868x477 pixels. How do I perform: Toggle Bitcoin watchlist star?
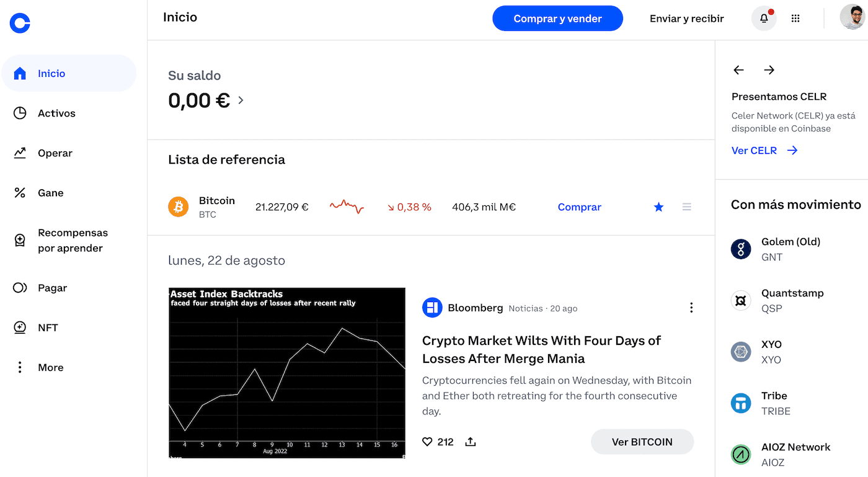(658, 207)
